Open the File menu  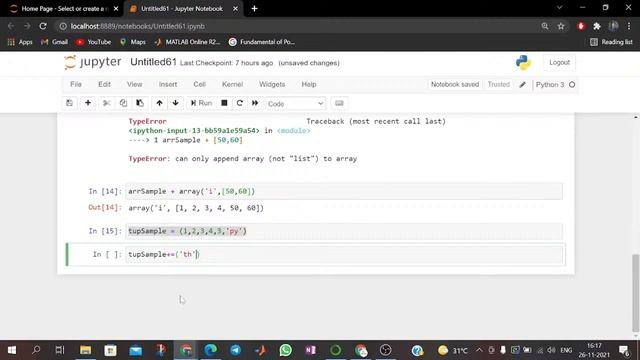tap(76, 84)
